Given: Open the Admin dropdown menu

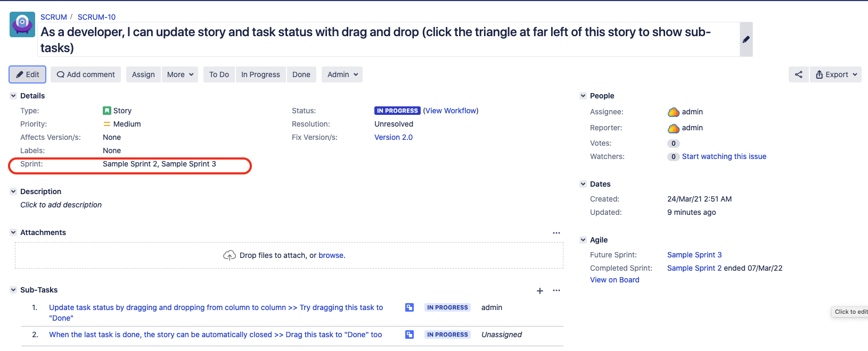Looking at the screenshot, I should 342,74.
